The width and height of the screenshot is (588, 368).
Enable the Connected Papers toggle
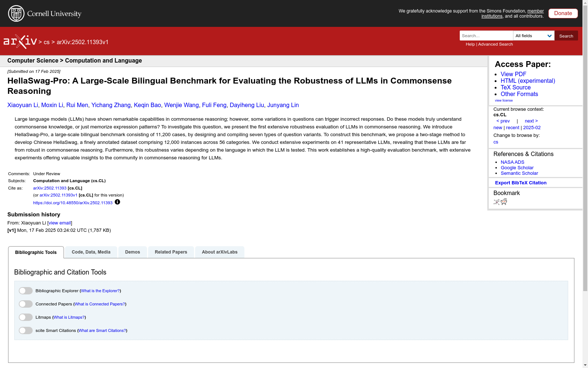(26, 304)
